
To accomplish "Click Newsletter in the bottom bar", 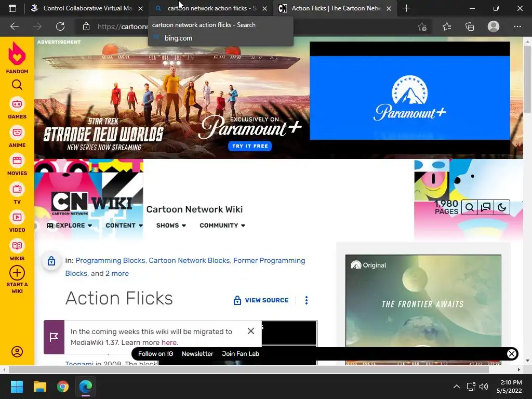I will (x=197, y=353).
